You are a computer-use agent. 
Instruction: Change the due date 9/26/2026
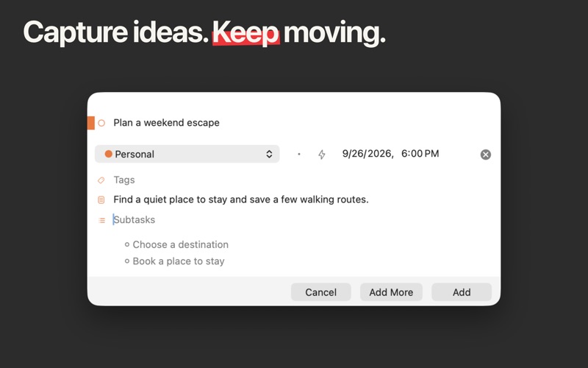[x=367, y=154]
